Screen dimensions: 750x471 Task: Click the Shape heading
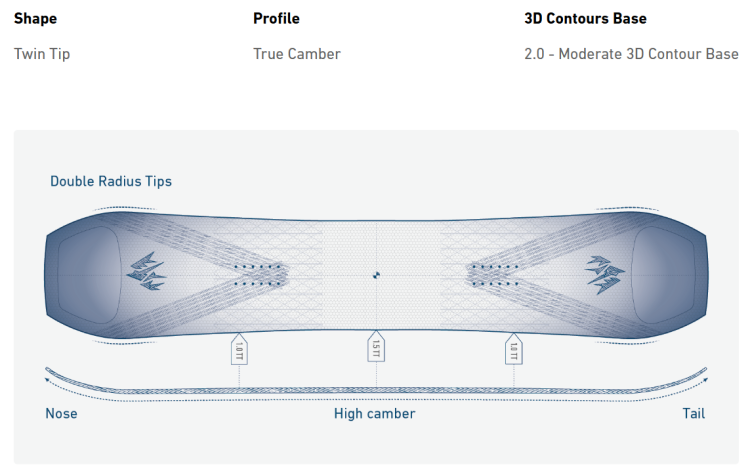tap(35, 18)
